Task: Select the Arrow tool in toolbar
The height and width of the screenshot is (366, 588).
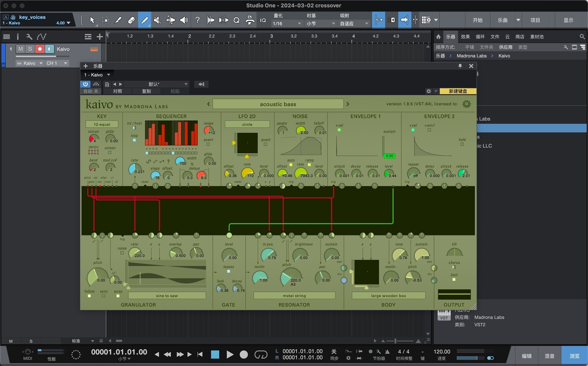Action: coord(92,20)
